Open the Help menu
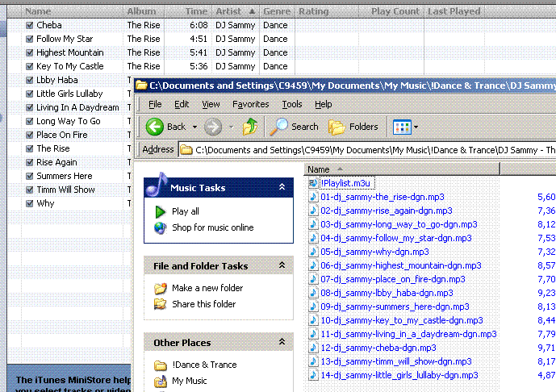The image size is (556, 392). (324, 104)
